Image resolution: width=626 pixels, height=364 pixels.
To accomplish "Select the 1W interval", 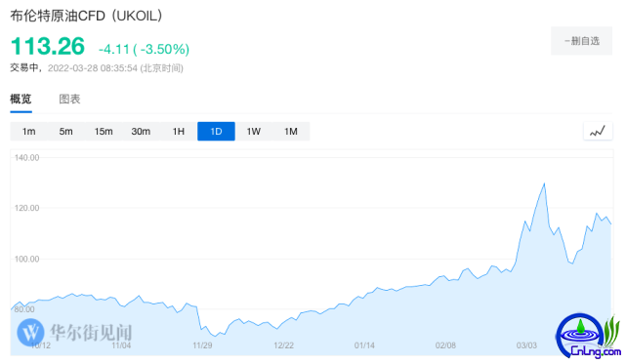I will (x=254, y=132).
